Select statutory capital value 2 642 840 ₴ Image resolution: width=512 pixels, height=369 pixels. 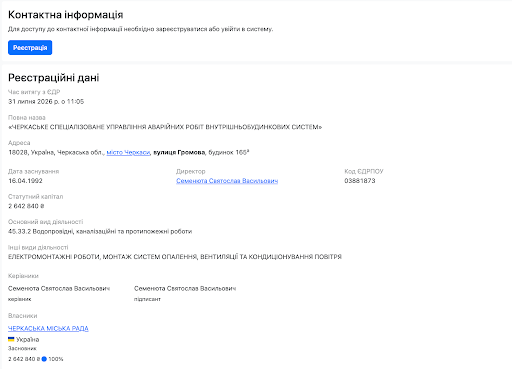click(26, 206)
